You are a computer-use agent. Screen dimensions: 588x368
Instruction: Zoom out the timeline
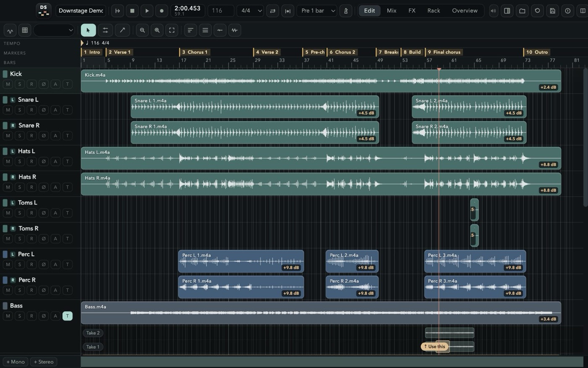click(142, 30)
